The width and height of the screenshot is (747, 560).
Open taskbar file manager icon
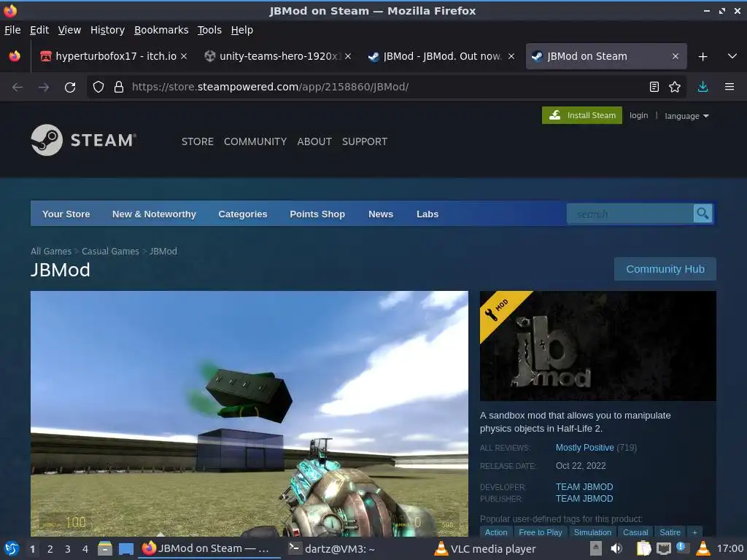coord(105,548)
